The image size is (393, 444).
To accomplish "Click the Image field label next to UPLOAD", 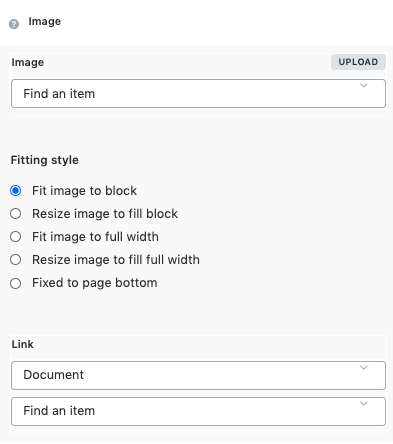I will point(28,62).
